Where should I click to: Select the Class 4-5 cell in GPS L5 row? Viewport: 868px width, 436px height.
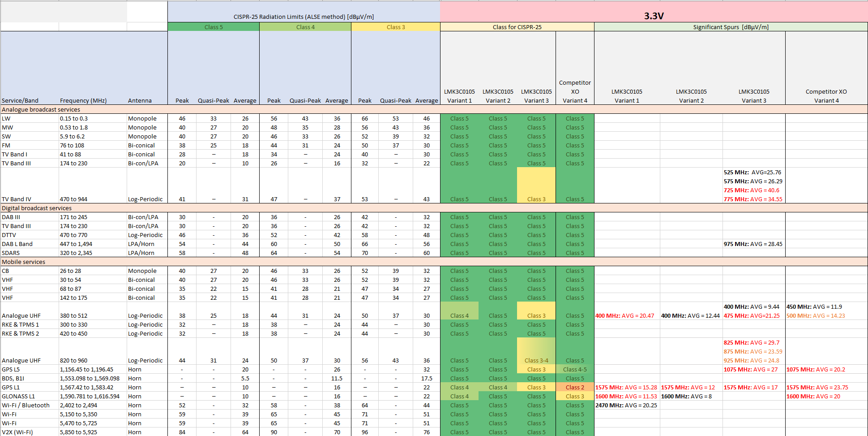575,369
